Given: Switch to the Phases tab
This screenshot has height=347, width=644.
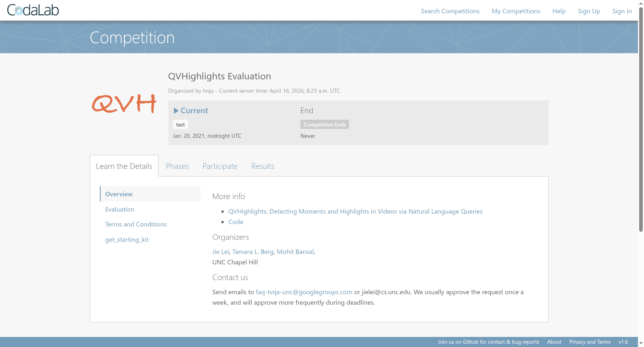Looking at the screenshot, I should click(177, 166).
